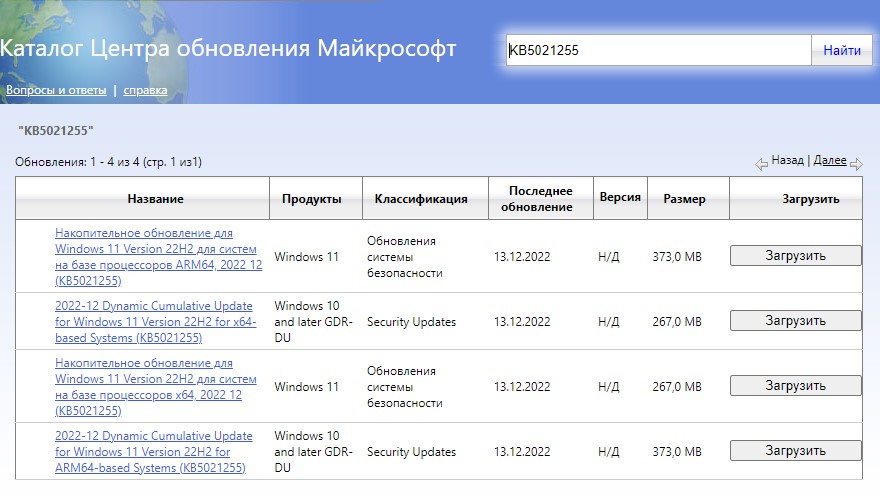Download the x64-based Dynamic Cumulative Update

[x=795, y=321]
